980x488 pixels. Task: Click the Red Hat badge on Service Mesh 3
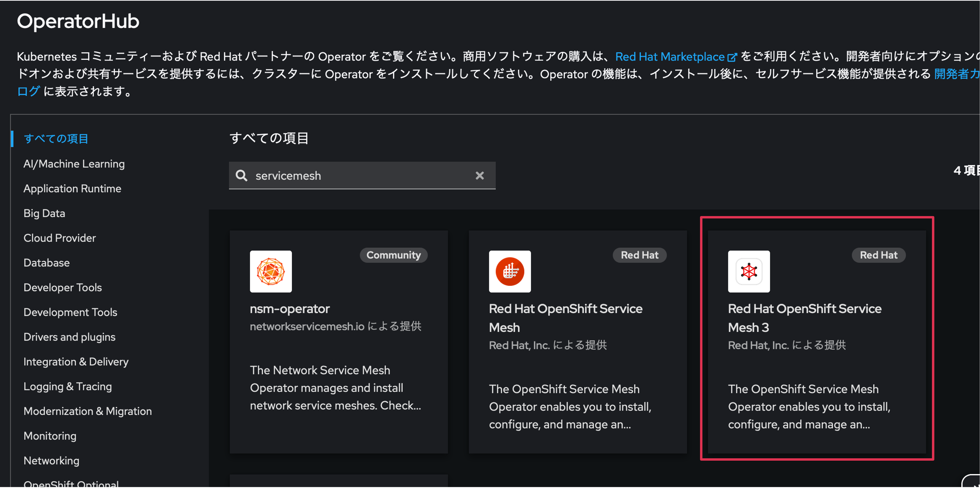coord(878,255)
